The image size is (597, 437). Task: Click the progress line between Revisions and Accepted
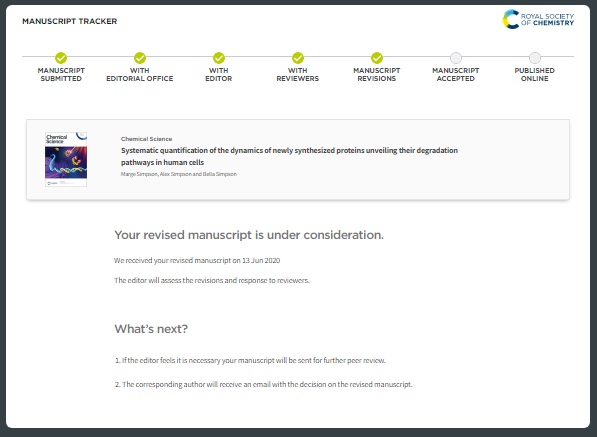(416, 57)
